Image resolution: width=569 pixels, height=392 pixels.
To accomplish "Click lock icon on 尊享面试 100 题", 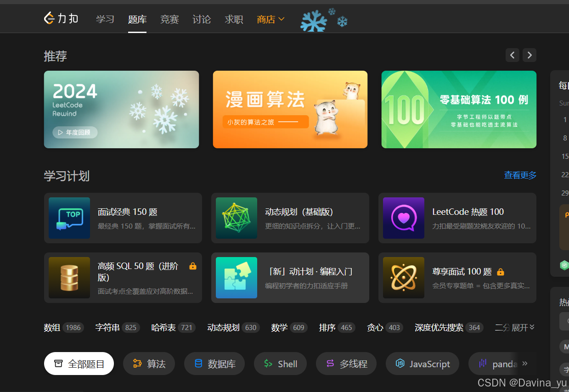I will [501, 272].
